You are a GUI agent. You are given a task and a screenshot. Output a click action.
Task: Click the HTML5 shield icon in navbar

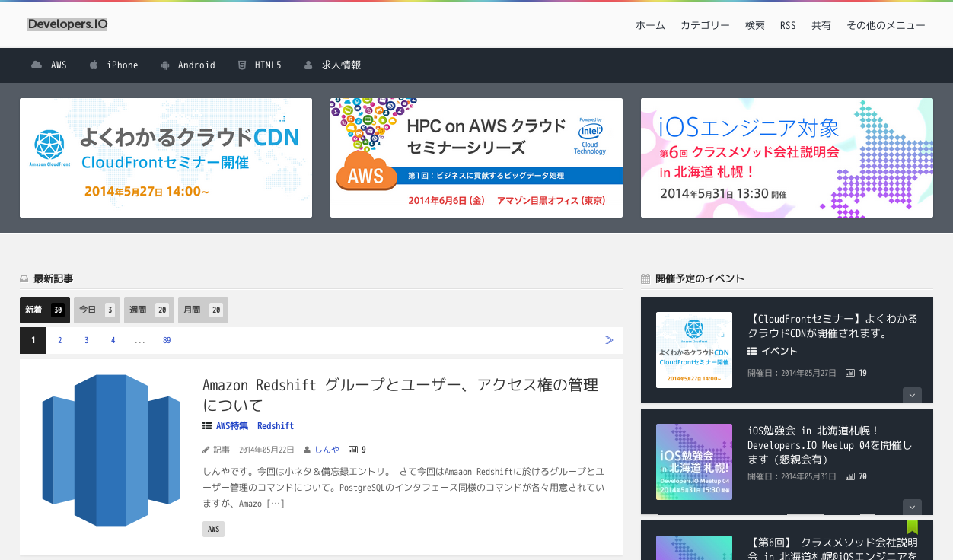click(242, 65)
